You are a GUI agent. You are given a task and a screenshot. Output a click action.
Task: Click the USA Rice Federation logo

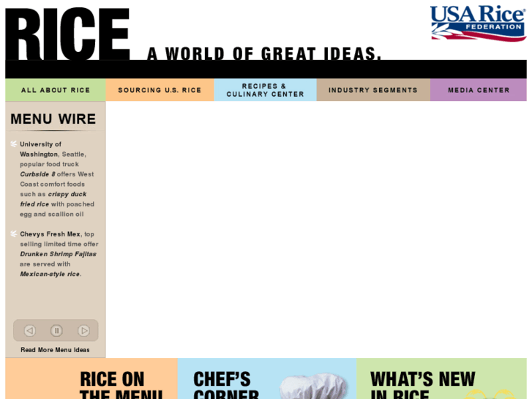pyautogui.click(x=478, y=23)
